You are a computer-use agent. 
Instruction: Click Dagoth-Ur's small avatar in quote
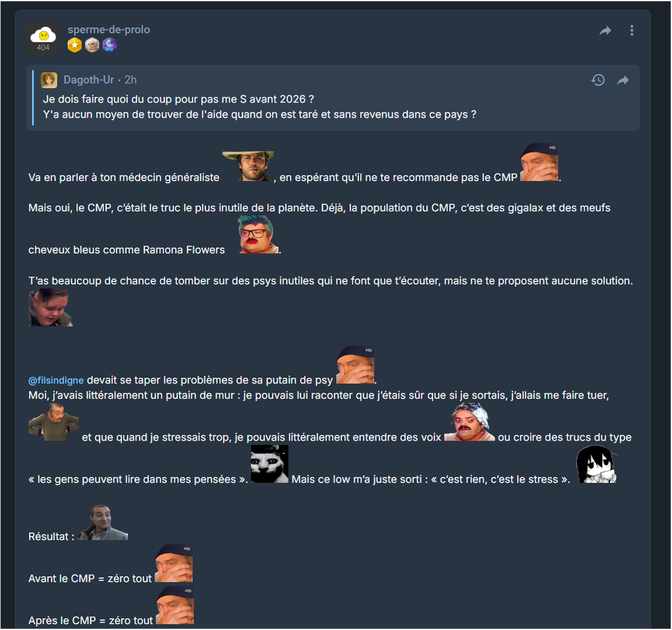click(x=49, y=80)
